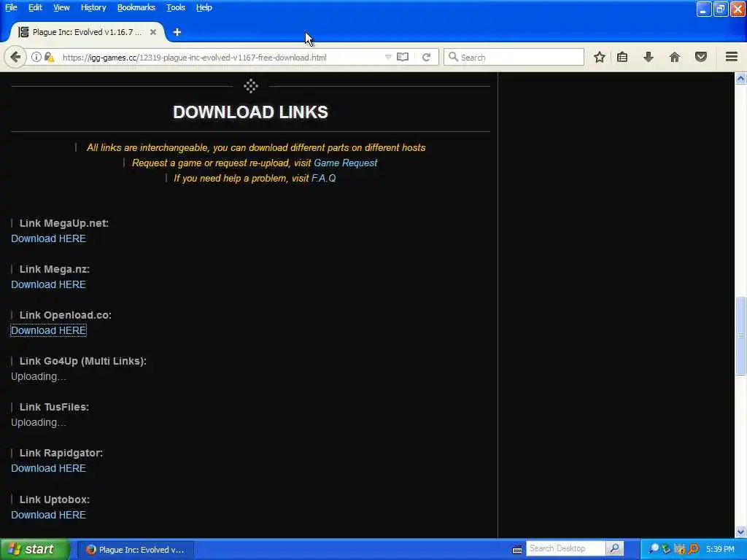This screenshot has height=560, width=747.
Task: Open the Edit menu
Action: tap(35, 7)
